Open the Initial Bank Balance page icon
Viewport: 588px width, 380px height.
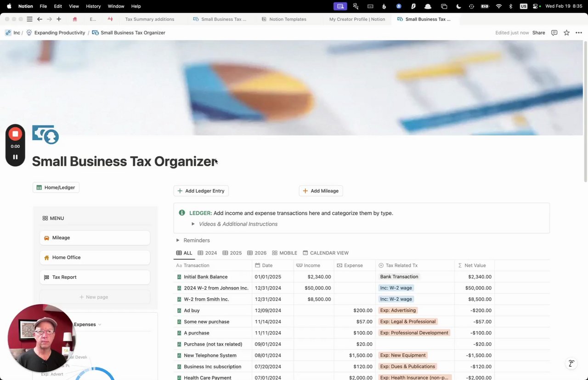pos(179,277)
